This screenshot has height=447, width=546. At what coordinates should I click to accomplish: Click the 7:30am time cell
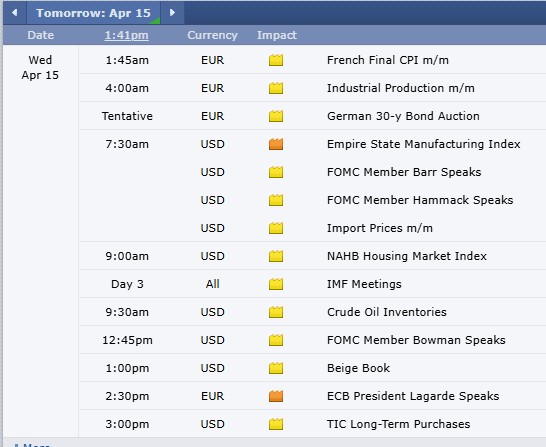point(127,144)
